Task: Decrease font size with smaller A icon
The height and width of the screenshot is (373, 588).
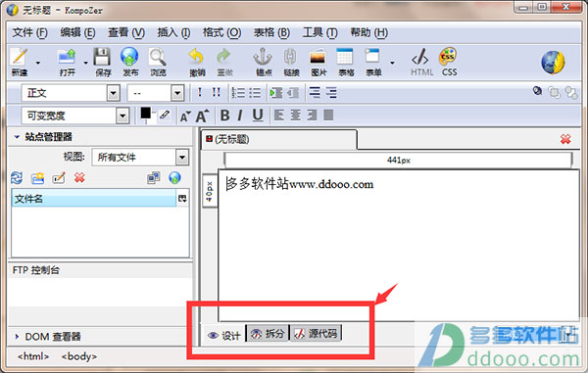Action: 185,117
